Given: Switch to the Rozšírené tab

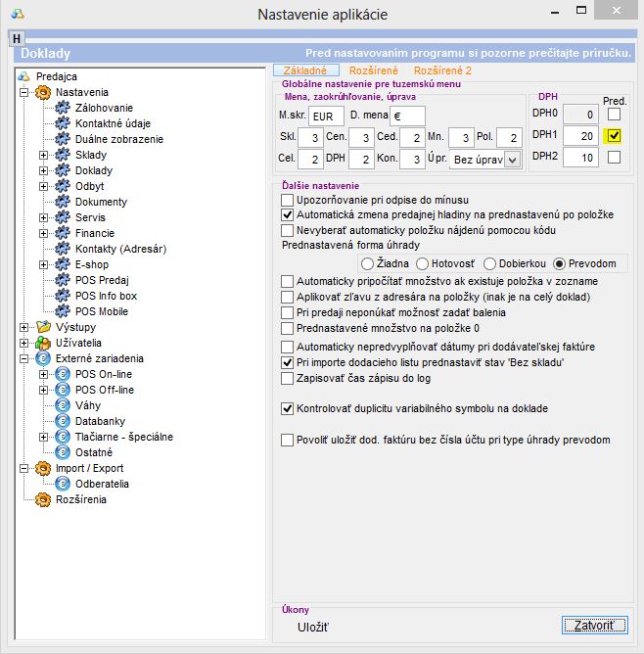Looking at the screenshot, I should [375, 70].
